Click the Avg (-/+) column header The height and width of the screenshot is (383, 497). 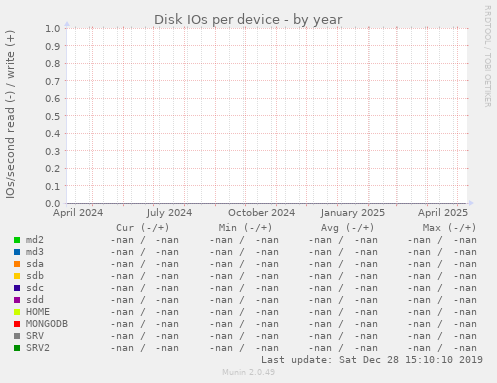pos(347,228)
